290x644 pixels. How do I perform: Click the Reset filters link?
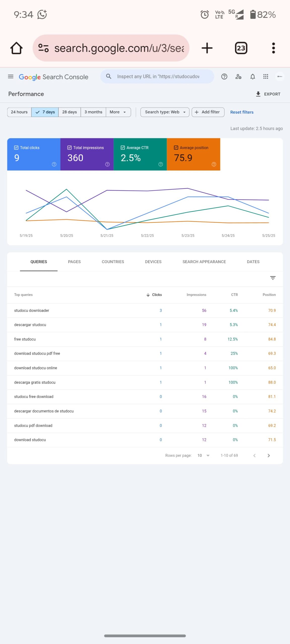click(242, 112)
